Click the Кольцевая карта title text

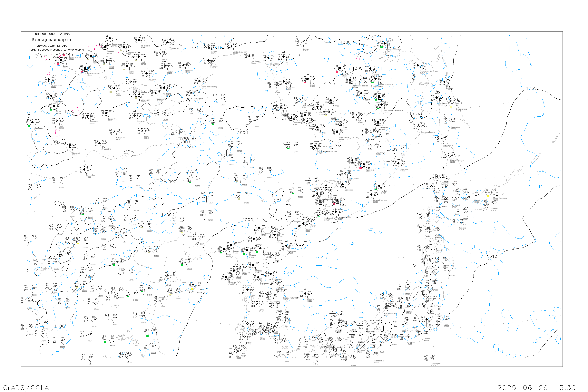51,40
